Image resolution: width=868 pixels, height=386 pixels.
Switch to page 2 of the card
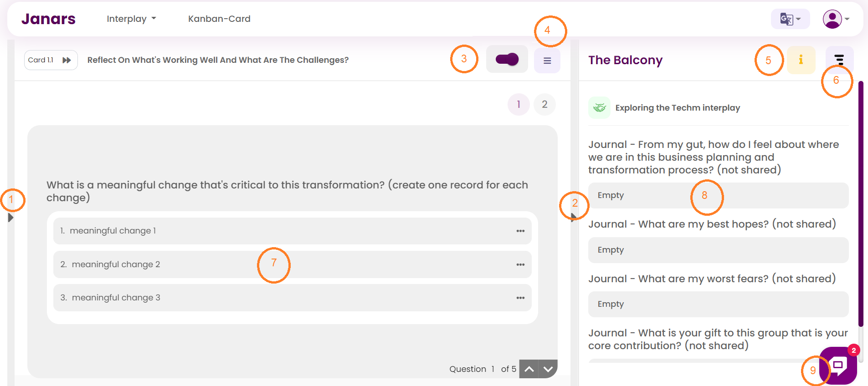coord(544,104)
